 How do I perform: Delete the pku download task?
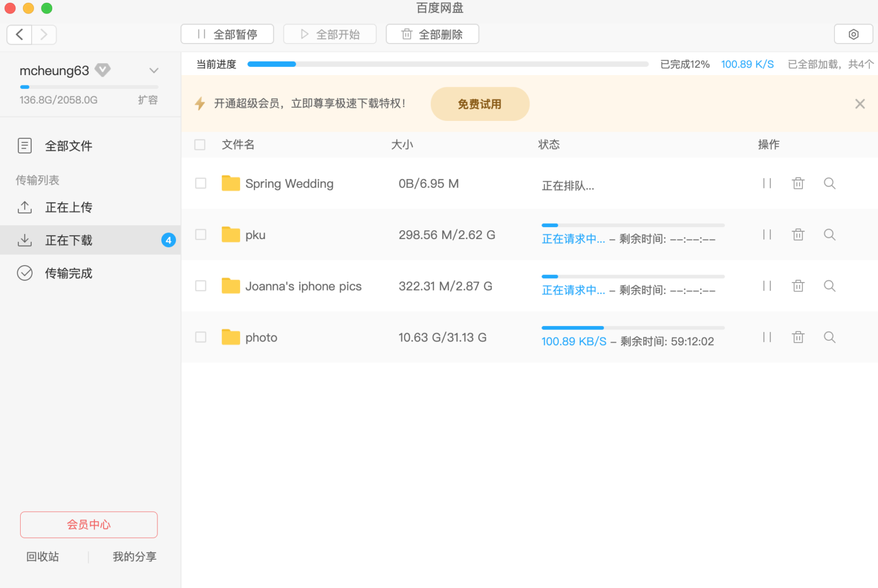pos(798,234)
